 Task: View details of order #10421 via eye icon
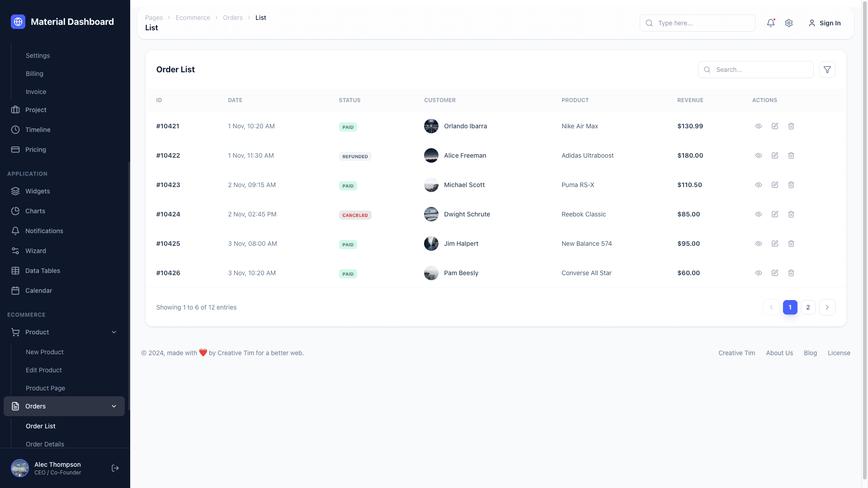[759, 126]
